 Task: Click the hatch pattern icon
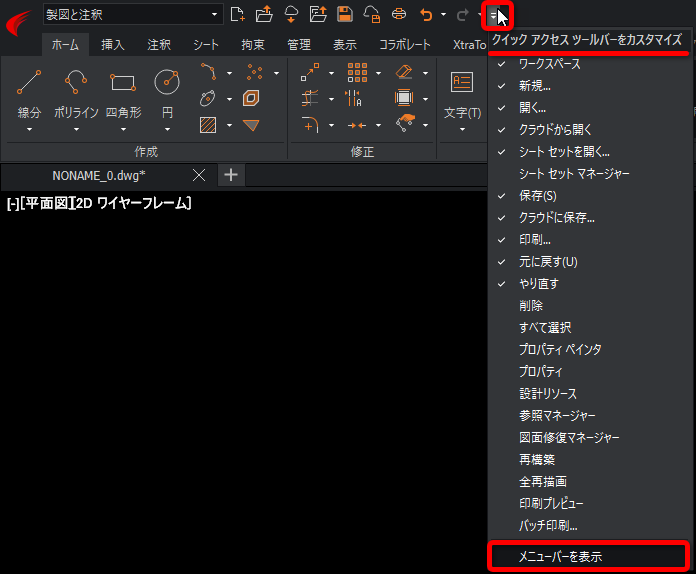(208, 125)
